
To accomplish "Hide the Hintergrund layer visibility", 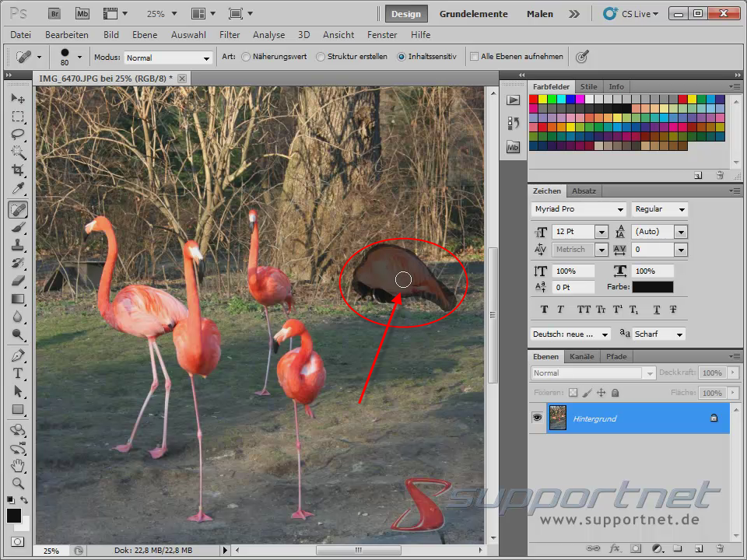I will [536, 418].
